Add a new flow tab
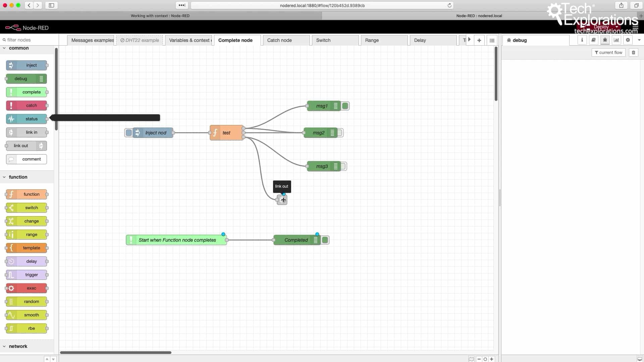The width and height of the screenshot is (644, 362). (x=479, y=40)
